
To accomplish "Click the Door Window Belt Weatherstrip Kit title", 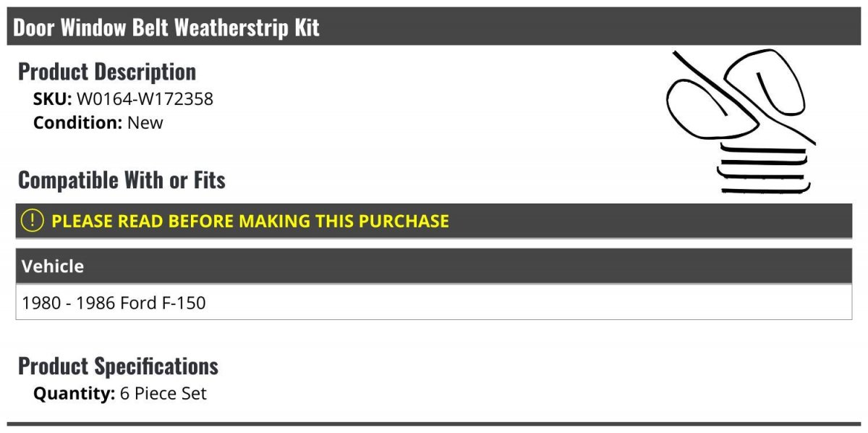I will tap(166, 28).
